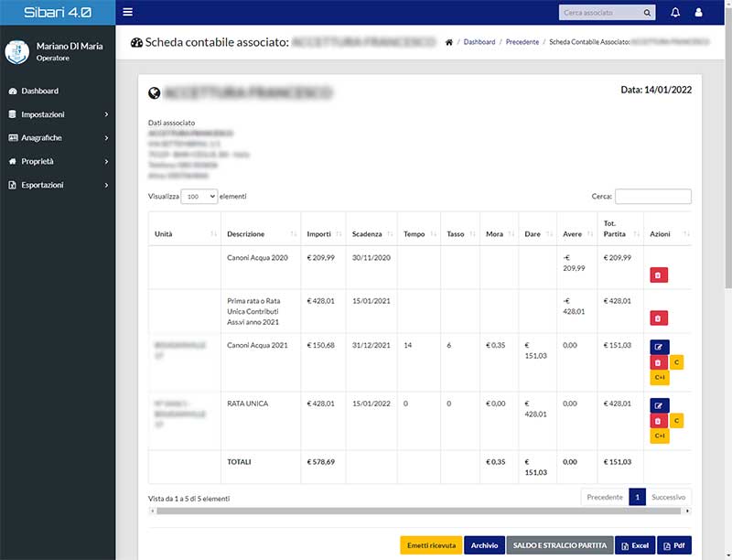Viewport: 732px width, 560px height.
Task: Delete the Canoni Acqua 2020 row
Action: [659, 275]
